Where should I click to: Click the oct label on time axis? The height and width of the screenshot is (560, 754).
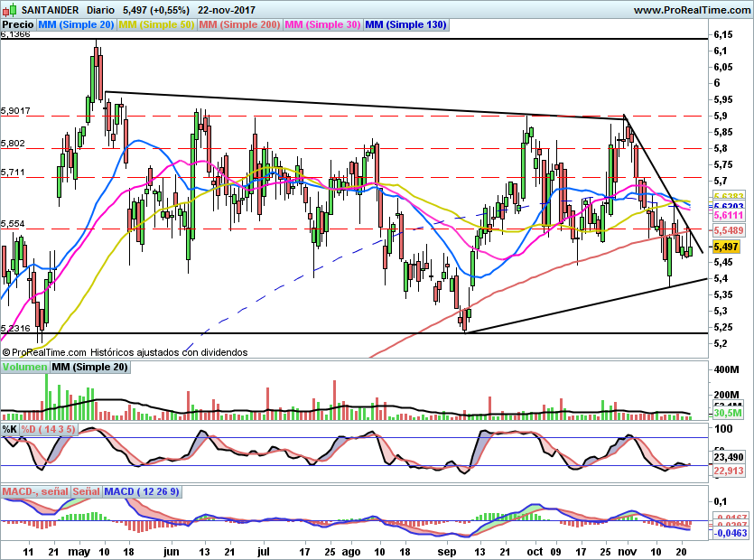pyautogui.click(x=535, y=552)
